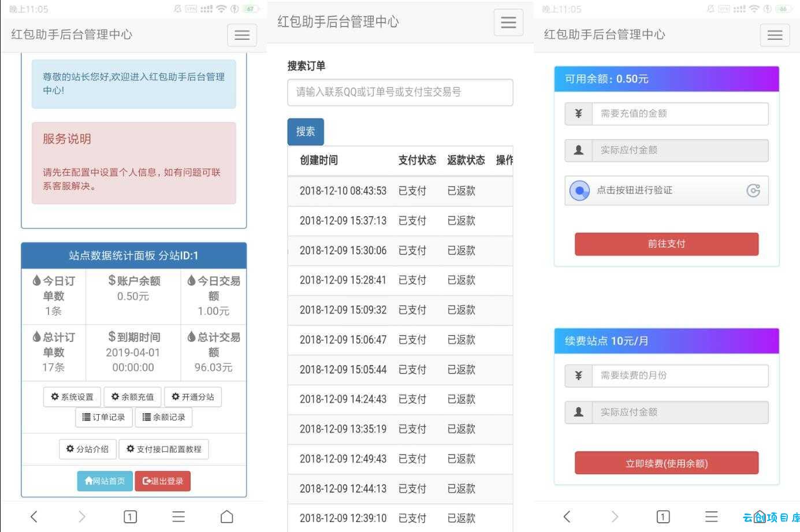The image size is (800, 532).
Task: Open hamburger menu in left phone screen
Action: click(242, 35)
